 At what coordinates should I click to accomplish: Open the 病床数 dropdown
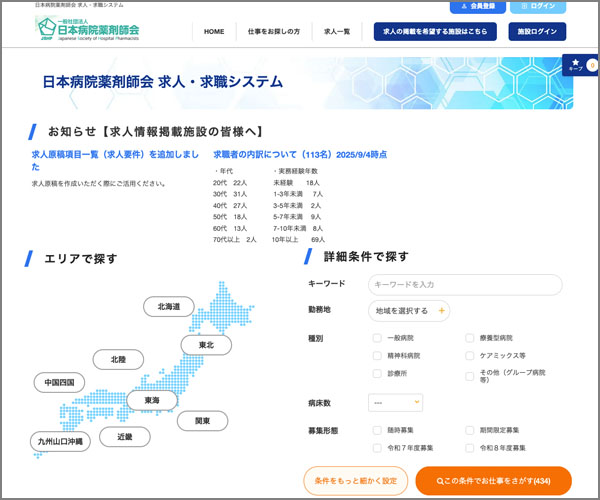click(x=395, y=402)
